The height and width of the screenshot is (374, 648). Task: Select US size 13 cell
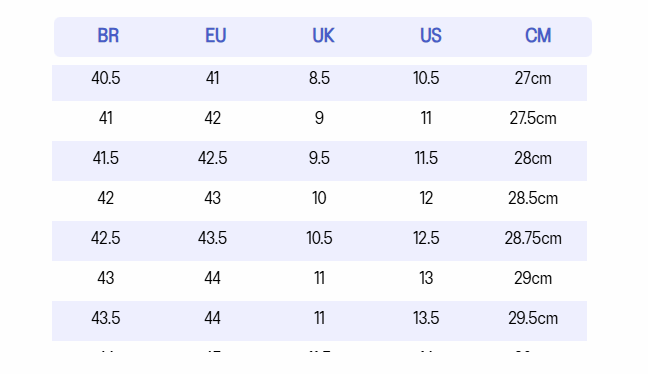426,278
